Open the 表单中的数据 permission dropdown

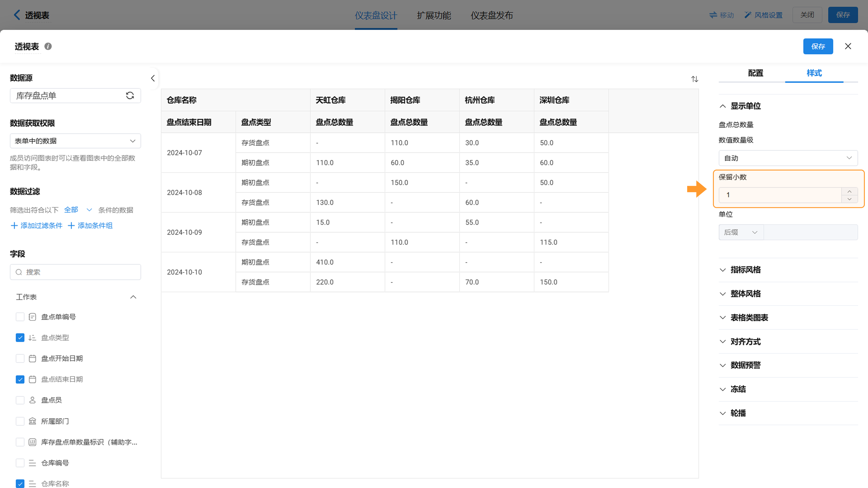click(x=75, y=141)
